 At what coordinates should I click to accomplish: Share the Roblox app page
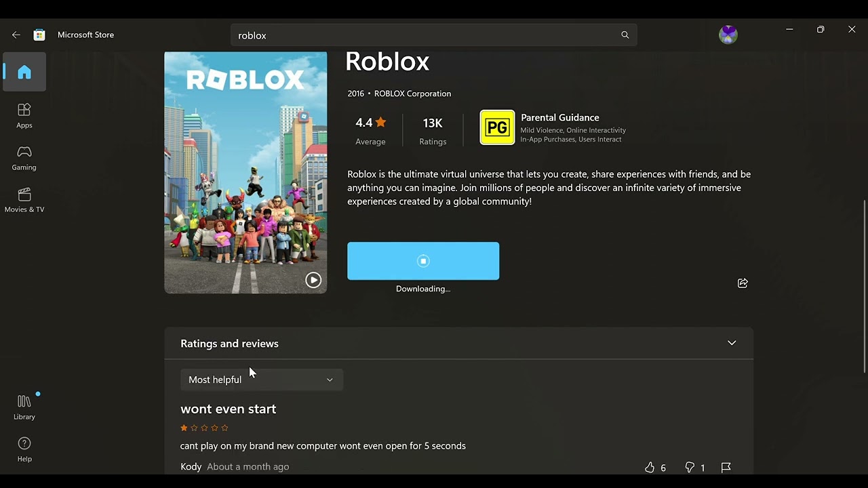[743, 283]
